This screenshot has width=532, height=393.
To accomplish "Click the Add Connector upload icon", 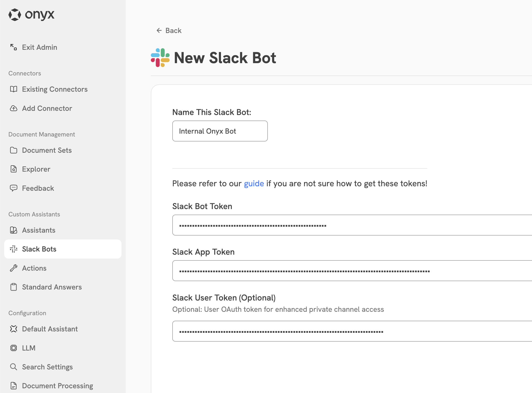I will click(14, 108).
